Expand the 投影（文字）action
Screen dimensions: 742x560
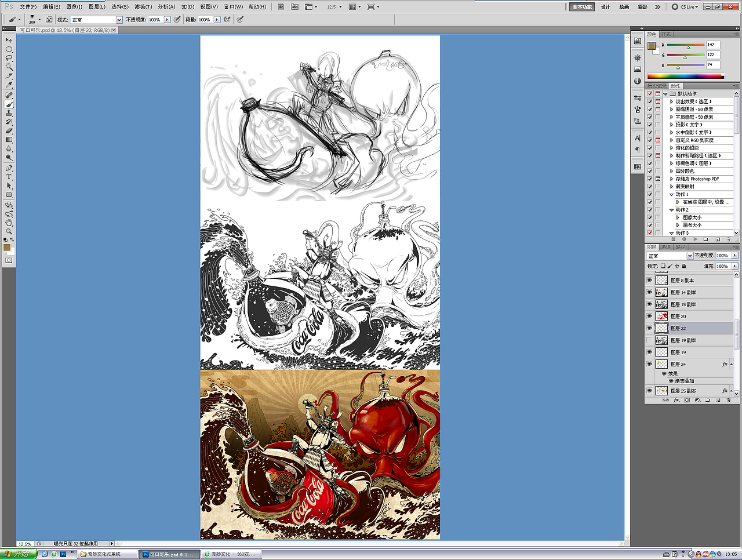pos(672,125)
